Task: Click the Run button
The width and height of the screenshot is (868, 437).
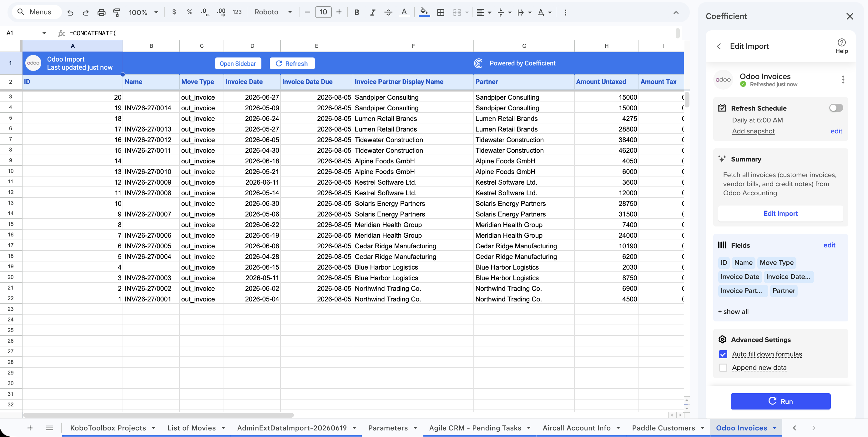Action: click(780, 401)
